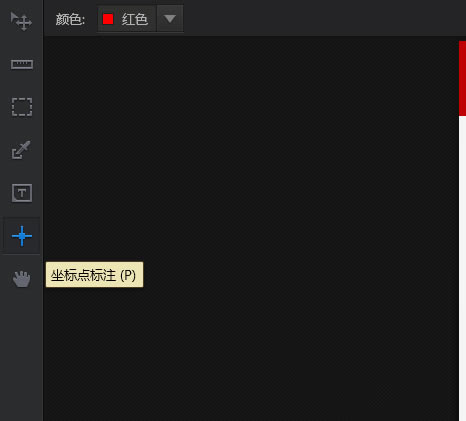Click the 坐标点标注 (P) tooltip

point(94,275)
